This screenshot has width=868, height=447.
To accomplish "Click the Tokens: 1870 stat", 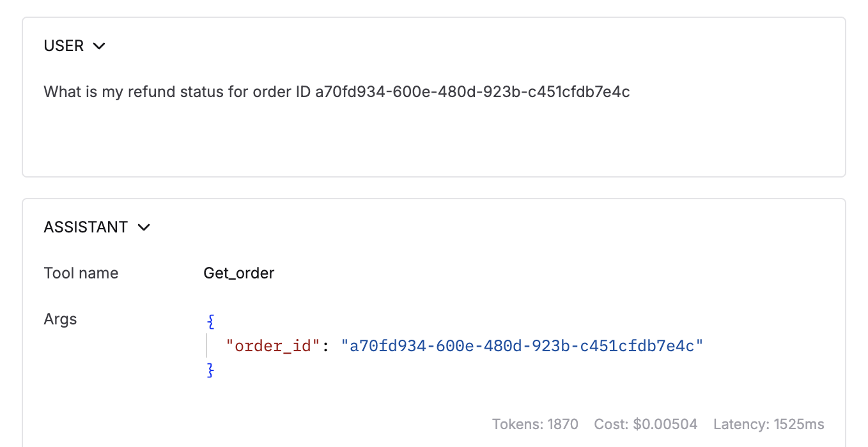I will tap(535, 424).
